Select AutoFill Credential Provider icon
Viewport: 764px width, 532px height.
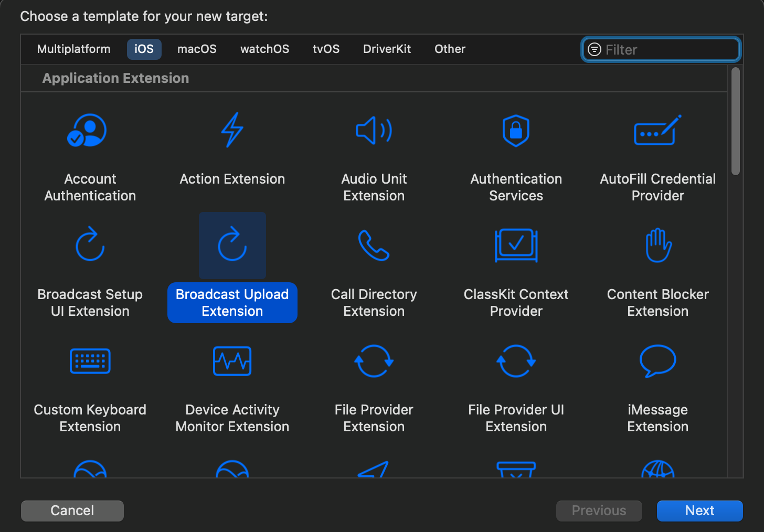coord(657,131)
